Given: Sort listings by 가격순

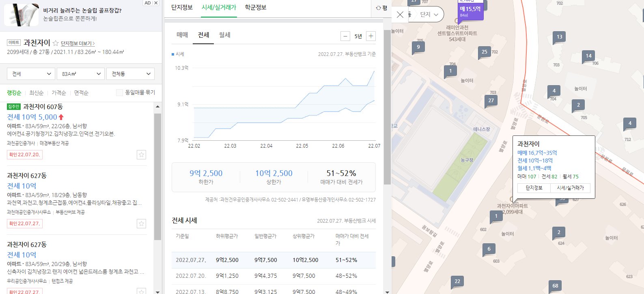Looking at the screenshot, I should (x=59, y=93).
